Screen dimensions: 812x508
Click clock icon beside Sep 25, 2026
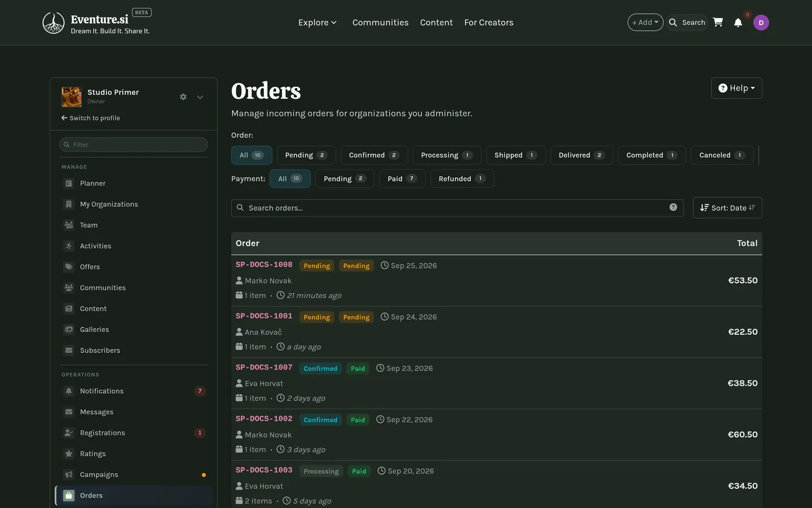point(385,265)
